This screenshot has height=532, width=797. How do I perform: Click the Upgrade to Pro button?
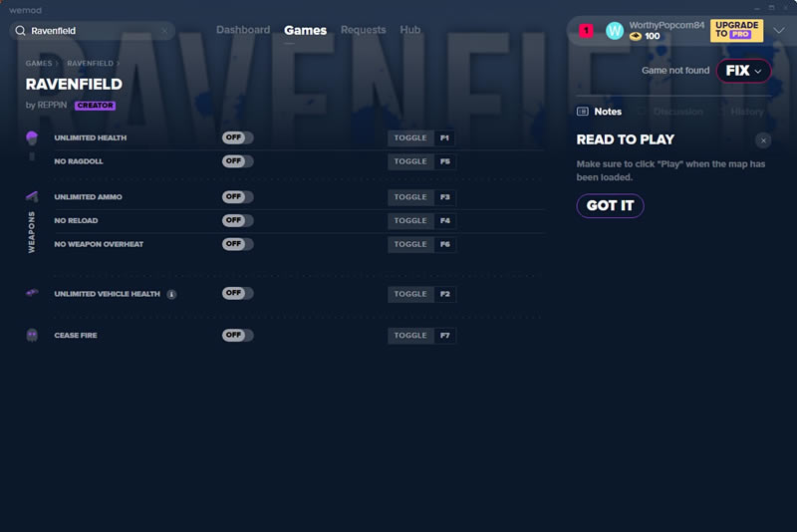click(736, 31)
